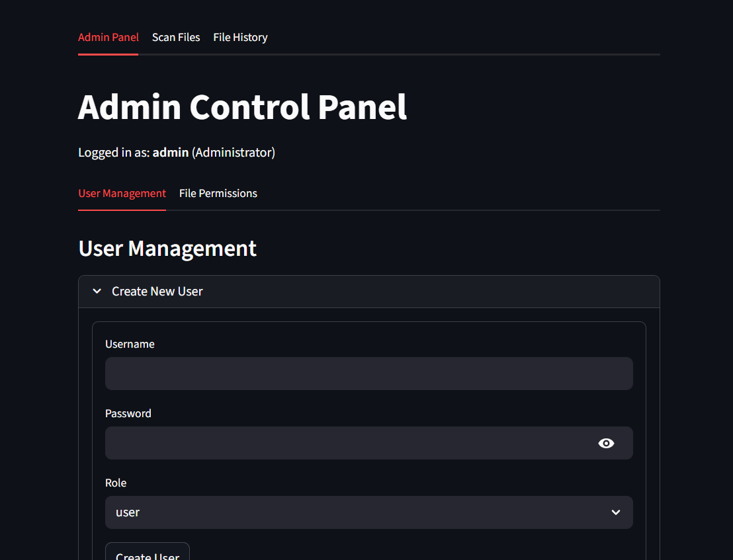This screenshot has width=733, height=560.
Task: Select the User Management sub-tab
Action: pos(122,194)
